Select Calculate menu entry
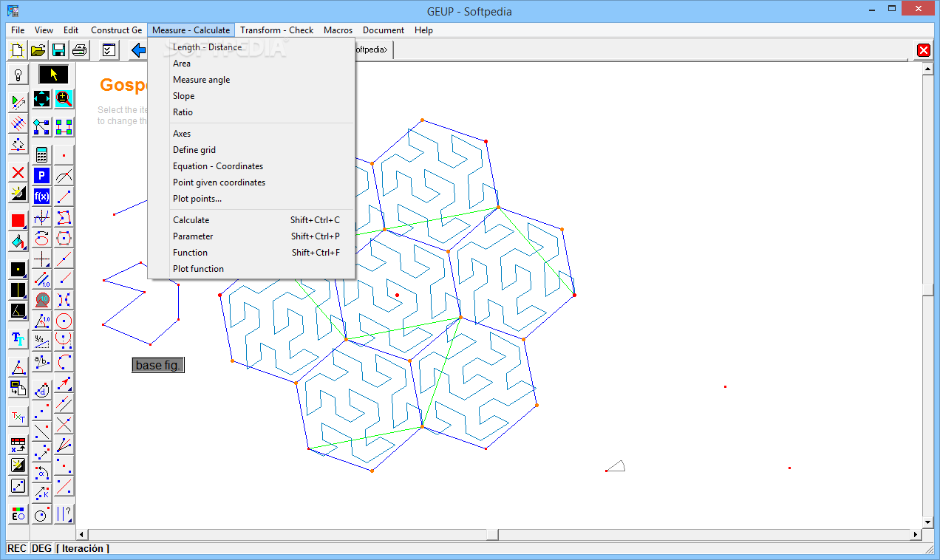 click(x=251, y=220)
